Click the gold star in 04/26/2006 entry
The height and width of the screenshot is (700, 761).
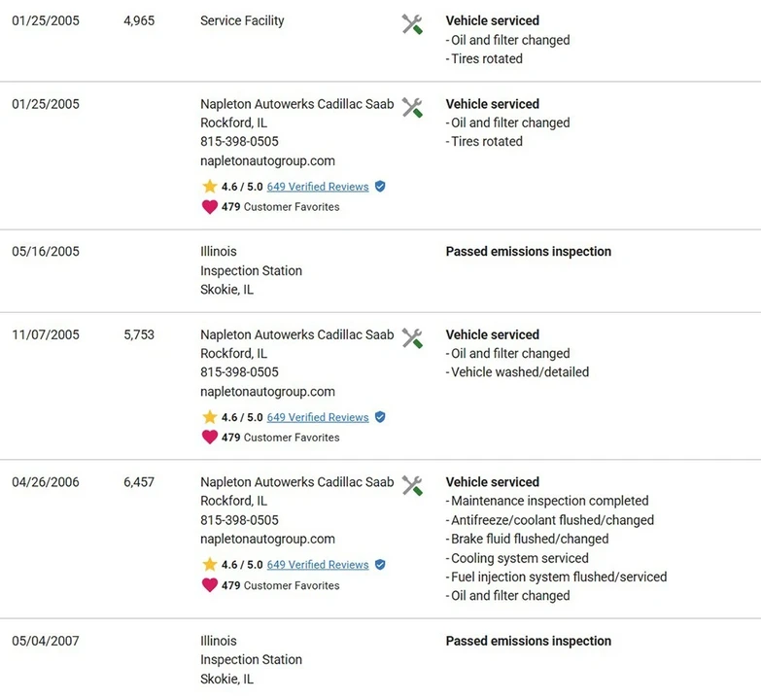point(210,564)
